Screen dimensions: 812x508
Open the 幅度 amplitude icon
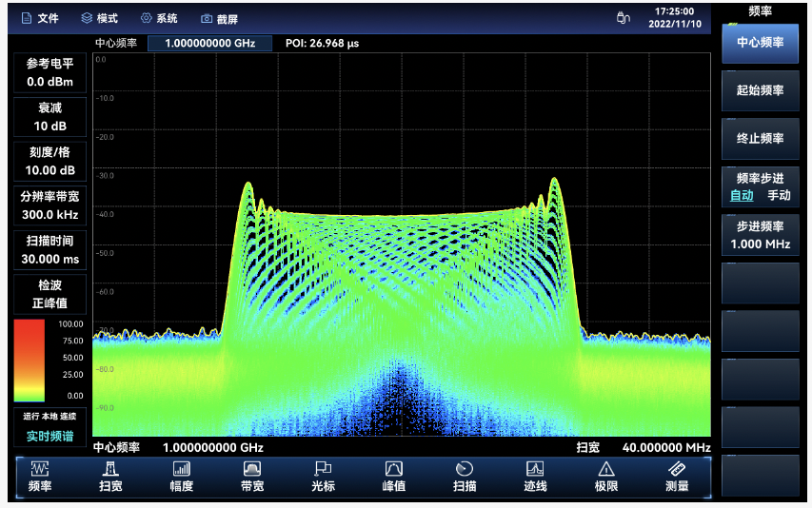coord(181,469)
